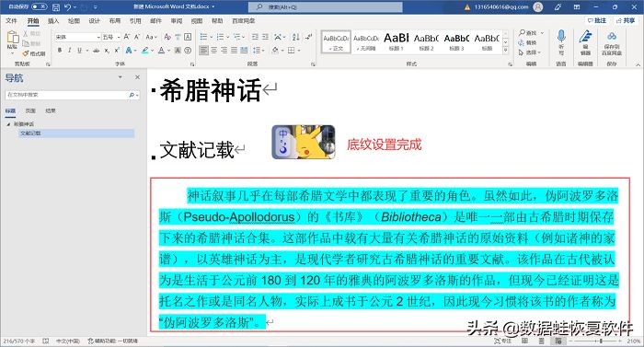The width and height of the screenshot is (644, 347).
Task: Click the Borders grid icon
Action: pyautogui.click(x=292, y=50)
